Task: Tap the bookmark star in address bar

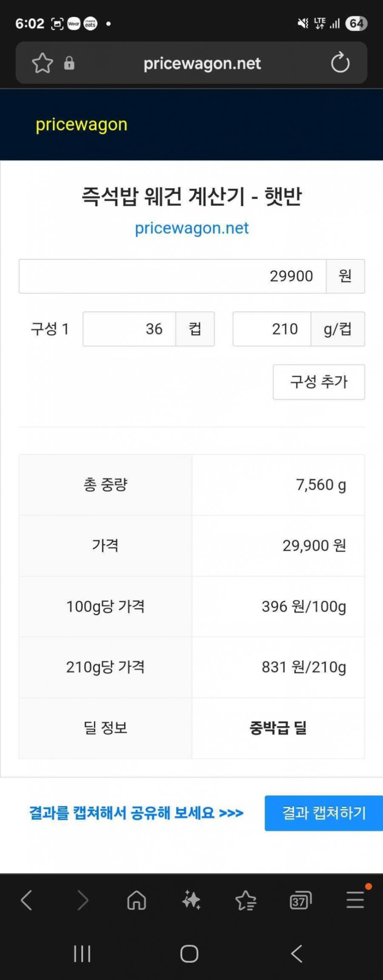Action: (x=43, y=63)
